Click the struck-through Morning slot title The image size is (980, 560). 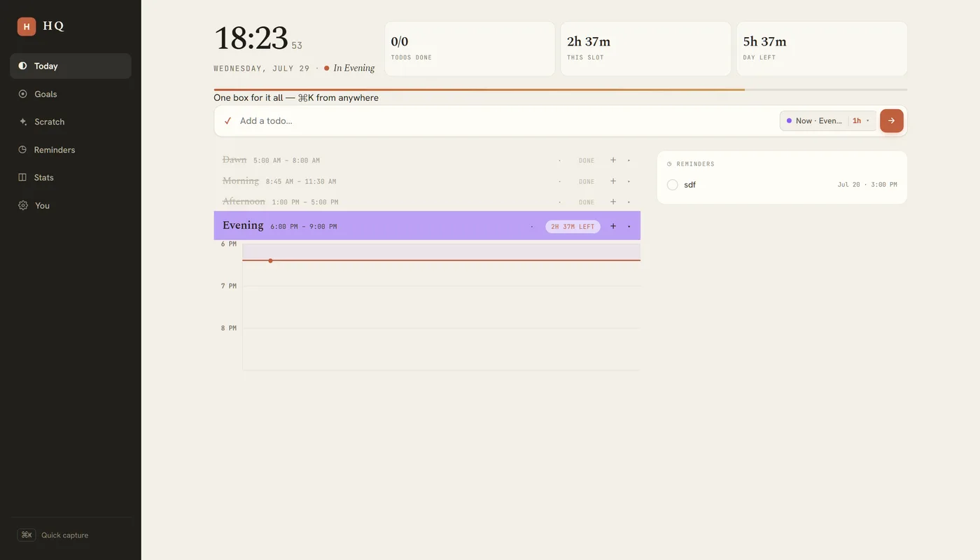click(241, 181)
